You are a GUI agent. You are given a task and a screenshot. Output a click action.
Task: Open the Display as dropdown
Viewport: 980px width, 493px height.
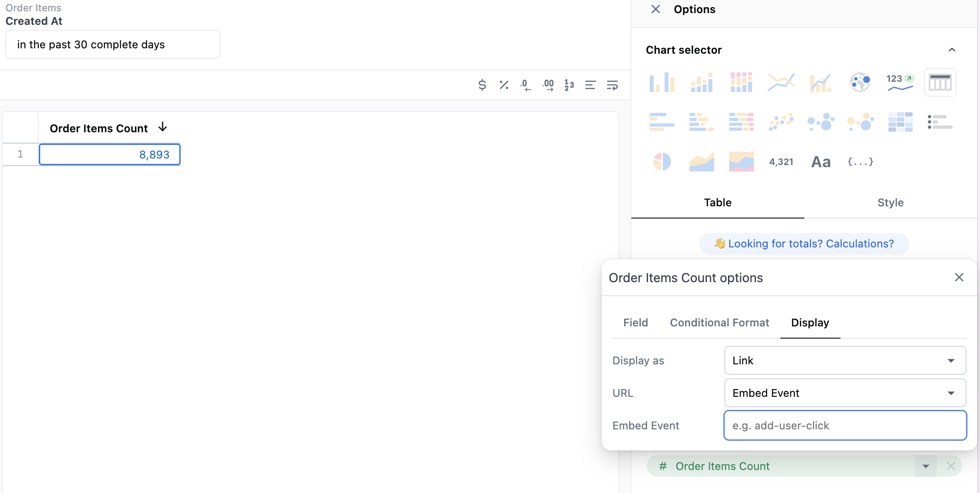tap(845, 360)
